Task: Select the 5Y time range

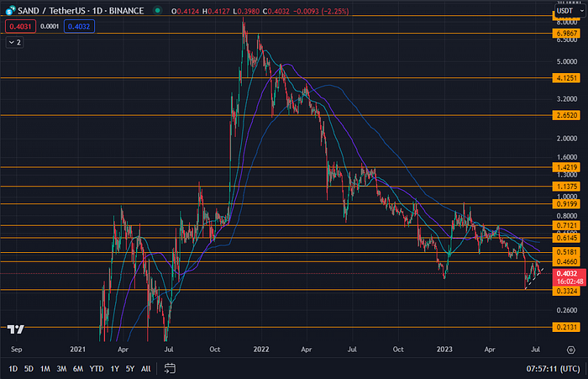Action: click(129, 369)
